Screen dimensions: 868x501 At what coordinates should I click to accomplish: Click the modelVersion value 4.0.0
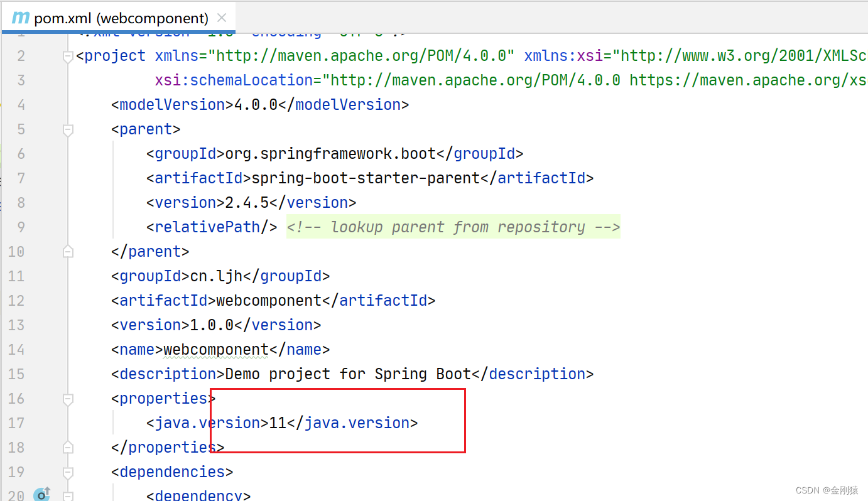coord(256,105)
